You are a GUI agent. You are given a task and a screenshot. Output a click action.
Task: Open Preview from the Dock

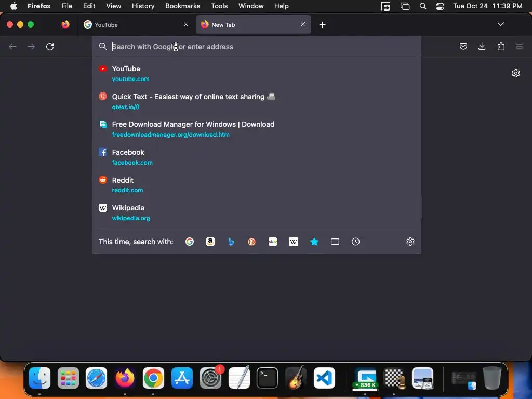coord(422,378)
